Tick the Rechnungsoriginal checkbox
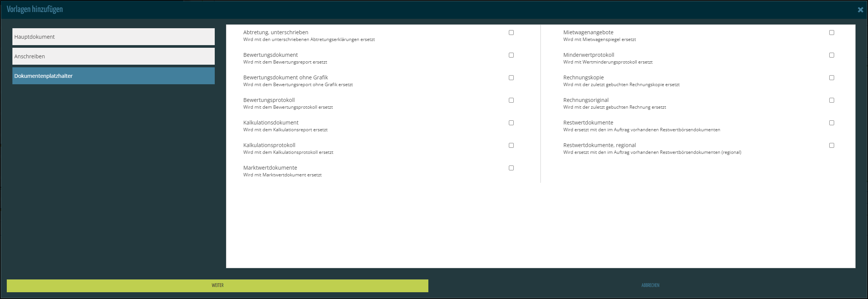 (832, 100)
